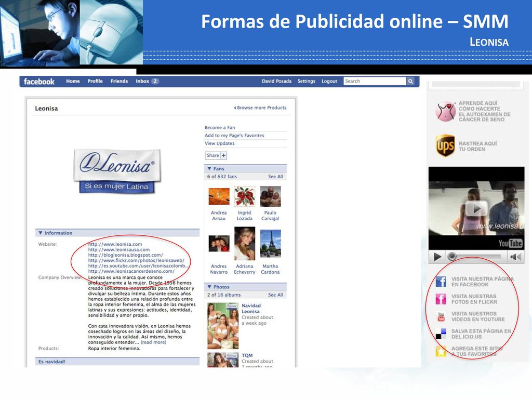Screen dimensions: 532x399
Task: Click 'Agrega este sitio a tus favoritos' text
Action: coord(477,351)
